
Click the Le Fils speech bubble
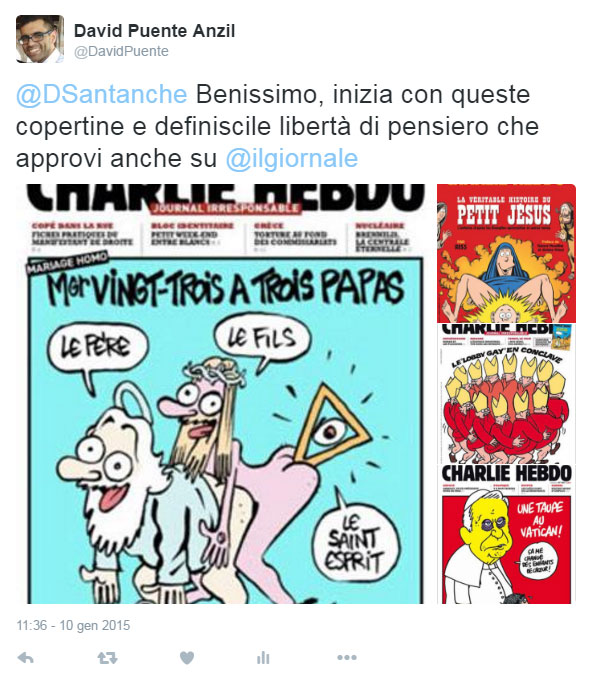pyautogui.click(x=262, y=341)
